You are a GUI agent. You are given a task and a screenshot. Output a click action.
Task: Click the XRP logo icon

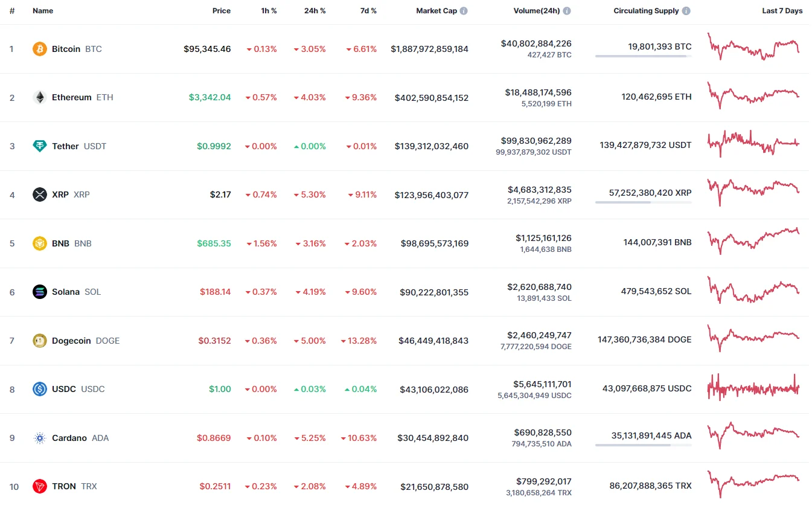(x=39, y=195)
